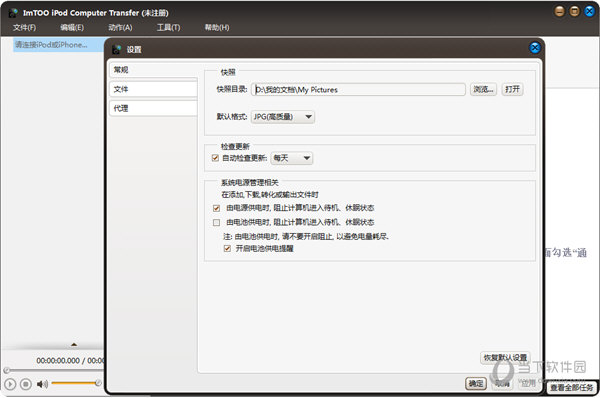Select 请连接iPod或iPhone... device entry
Image resolution: width=600 pixels, height=398 pixels.
coord(59,45)
